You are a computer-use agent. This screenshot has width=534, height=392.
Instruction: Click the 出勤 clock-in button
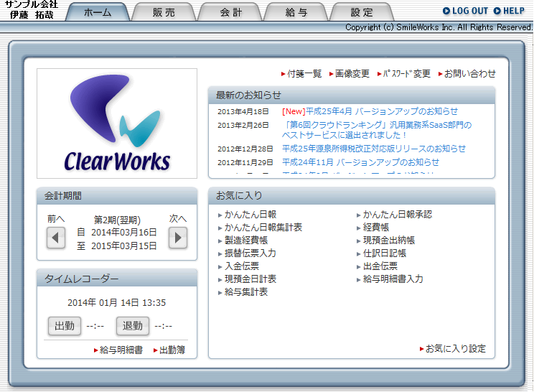(65, 326)
